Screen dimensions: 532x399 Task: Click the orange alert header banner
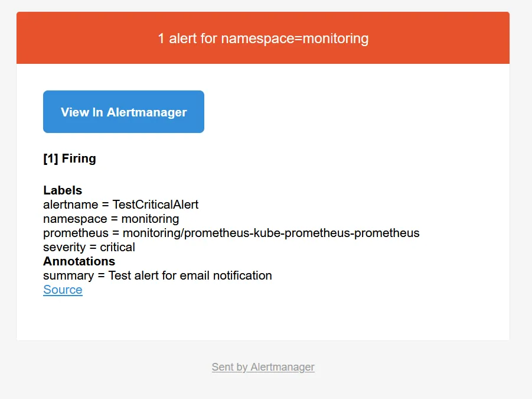(263, 37)
